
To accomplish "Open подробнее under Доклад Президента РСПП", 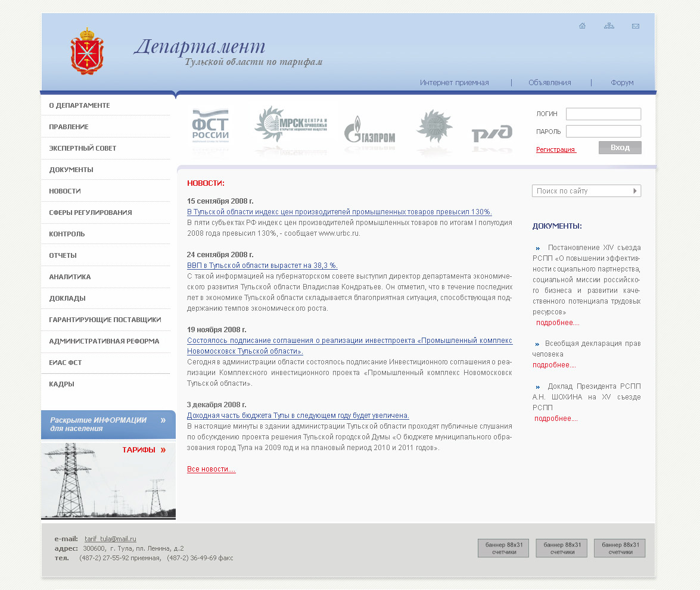I will tap(556, 419).
